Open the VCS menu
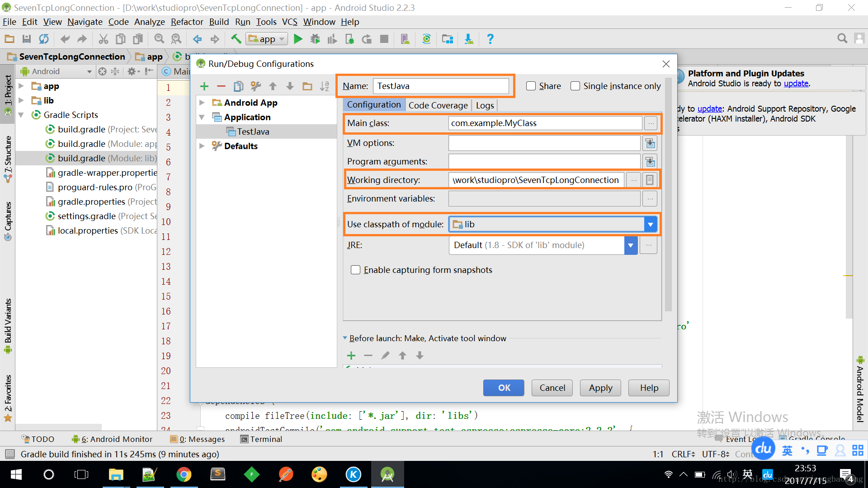This screenshot has width=868, height=488. click(x=290, y=22)
